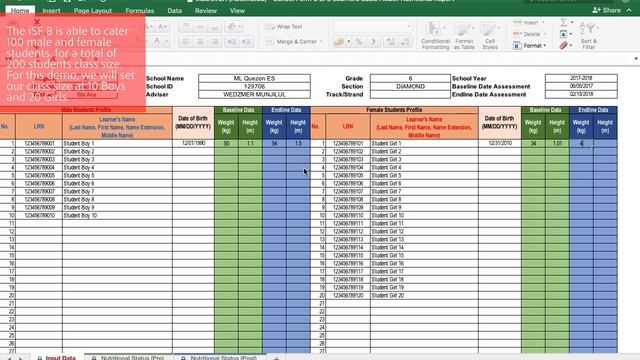Switch to the Insert tab
The width and height of the screenshot is (640, 360).
51,11
